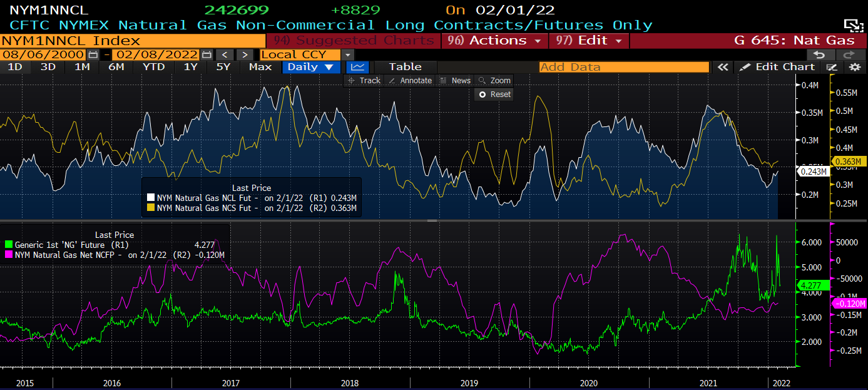Open the end date calendar picker
The image size is (868, 390).
click(207, 54)
